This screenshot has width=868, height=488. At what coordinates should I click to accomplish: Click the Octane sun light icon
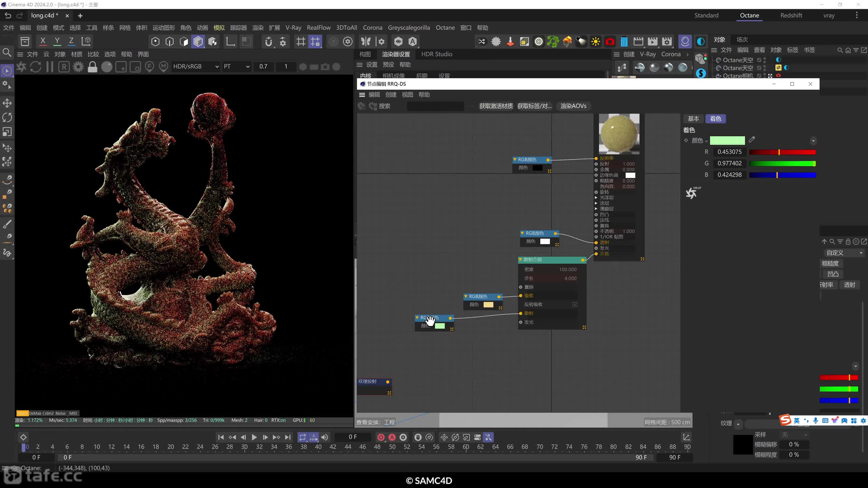pyautogui.click(x=595, y=41)
